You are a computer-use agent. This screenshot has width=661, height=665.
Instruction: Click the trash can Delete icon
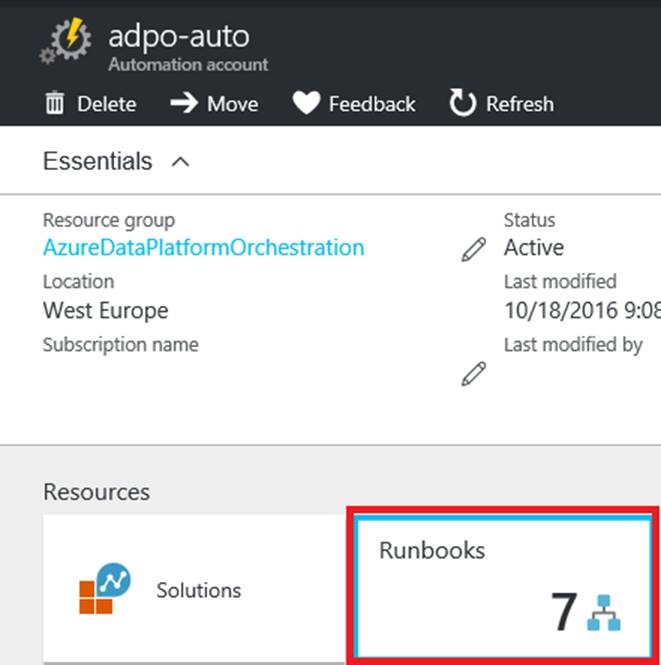[x=55, y=104]
